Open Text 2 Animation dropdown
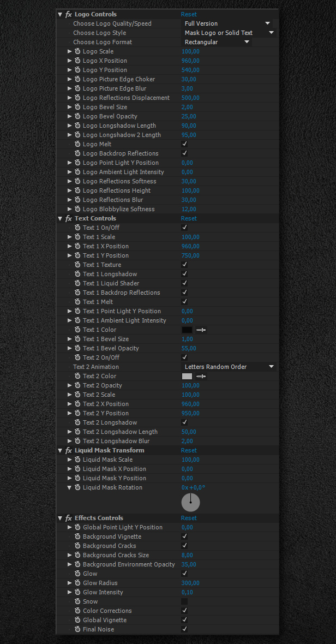This screenshot has width=336, height=644. click(x=229, y=367)
